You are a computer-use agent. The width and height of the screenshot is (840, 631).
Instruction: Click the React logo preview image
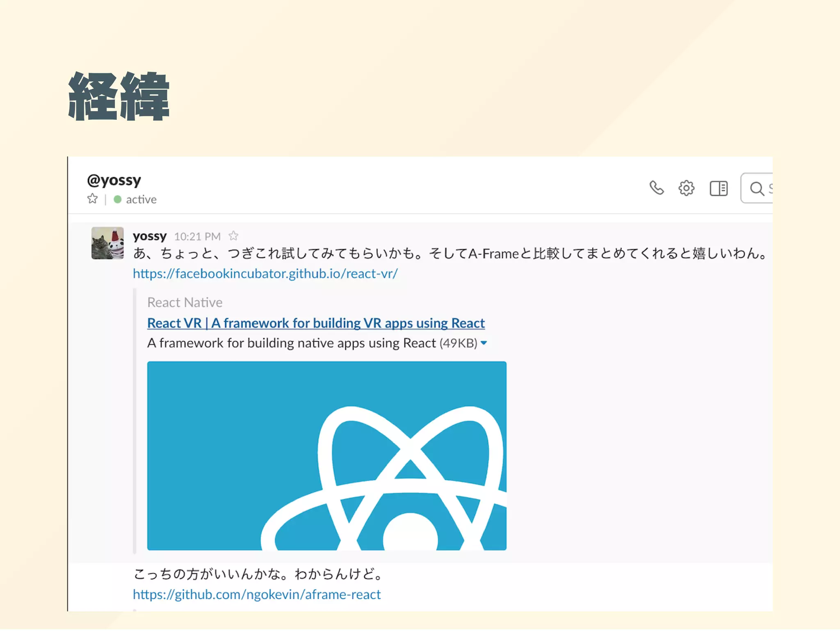[326, 455]
